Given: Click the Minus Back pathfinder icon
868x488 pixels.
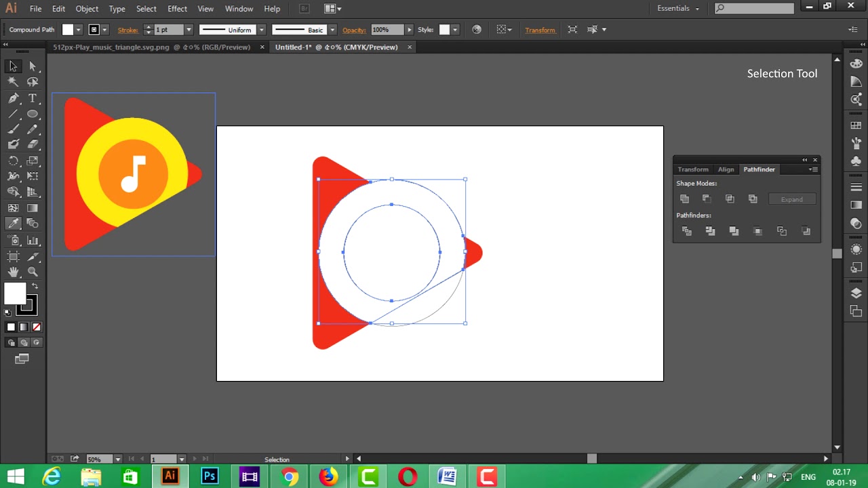Looking at the screenshot, I should coord(806,231).
